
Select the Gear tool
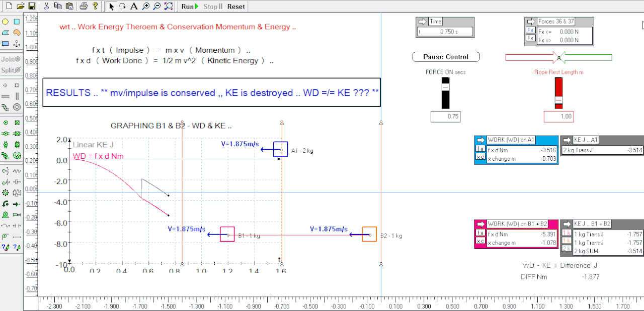[6, 192]
